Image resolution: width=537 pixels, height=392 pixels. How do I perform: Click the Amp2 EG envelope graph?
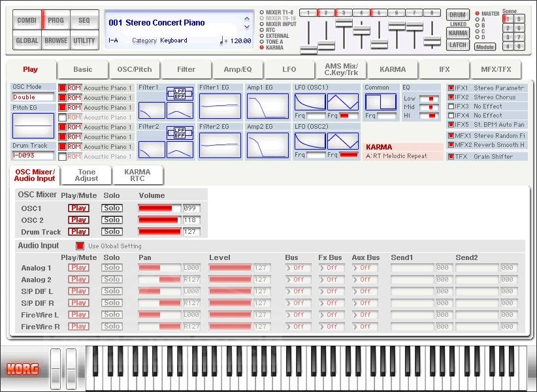pos(267,145)
